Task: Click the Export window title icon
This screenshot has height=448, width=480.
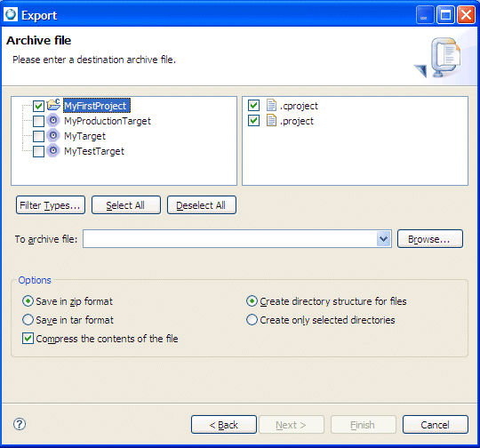Action: coord(11,14)
